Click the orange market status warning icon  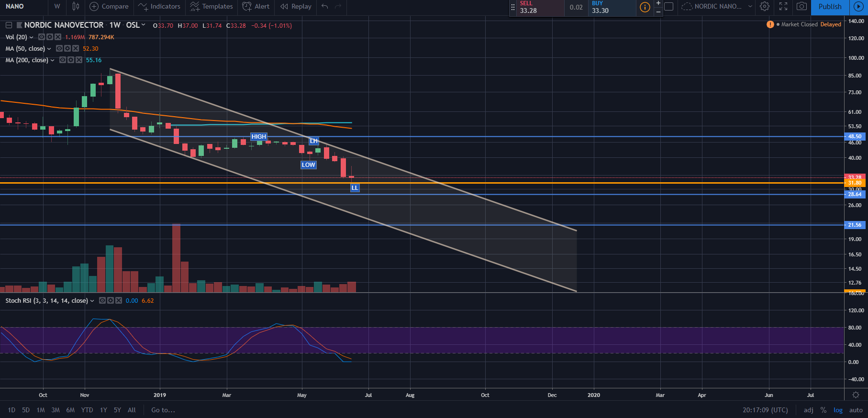[770, 24]
